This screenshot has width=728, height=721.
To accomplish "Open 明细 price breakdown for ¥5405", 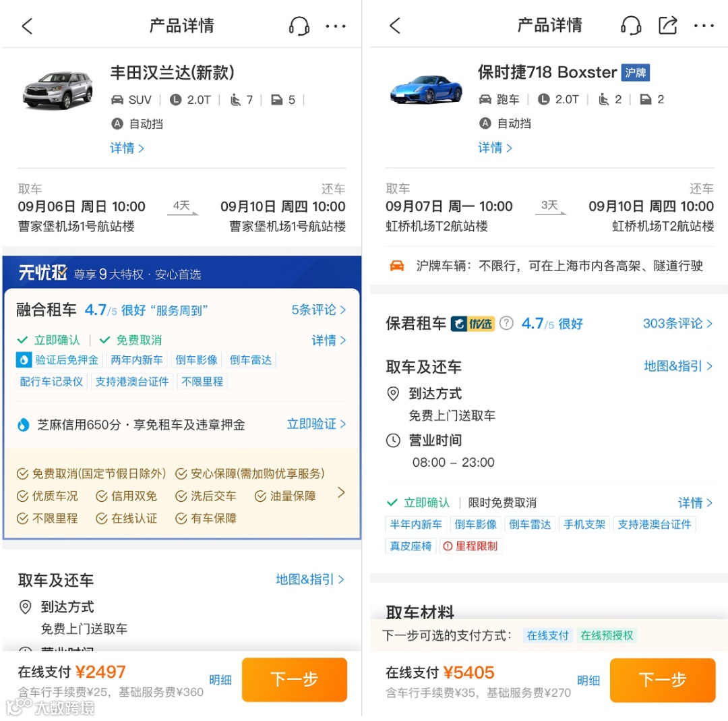I will 588,680.
